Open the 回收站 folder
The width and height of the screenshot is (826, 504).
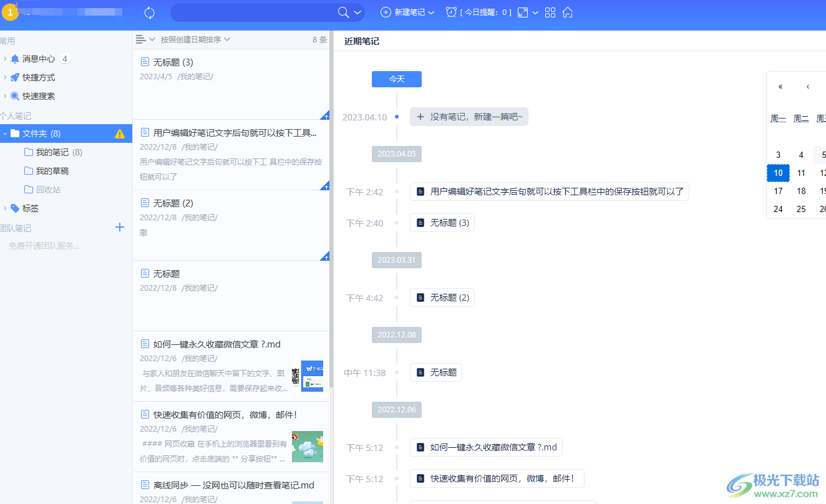coord(42,190)
